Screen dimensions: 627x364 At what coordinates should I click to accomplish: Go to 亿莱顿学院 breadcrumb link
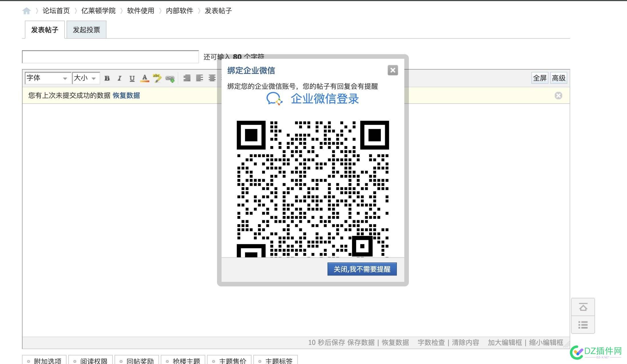coord(99,11)
